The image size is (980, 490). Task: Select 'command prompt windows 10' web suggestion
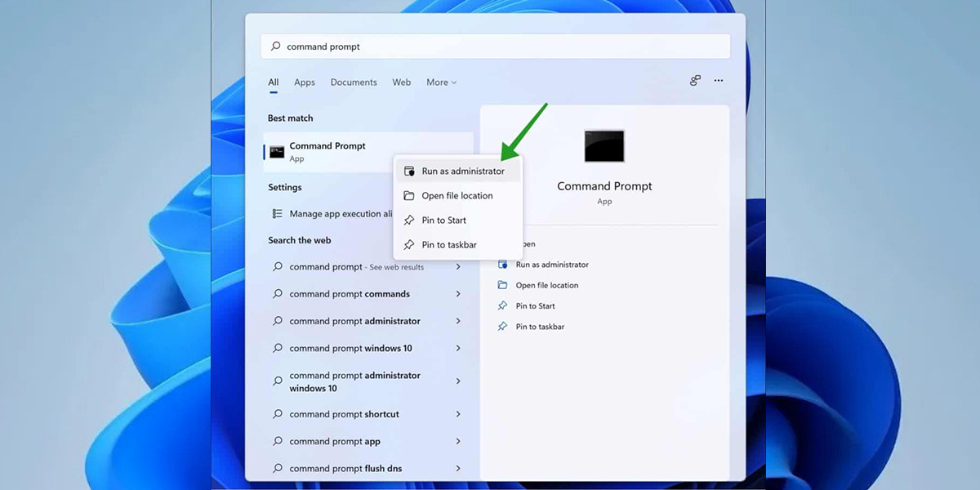[350, 348]
